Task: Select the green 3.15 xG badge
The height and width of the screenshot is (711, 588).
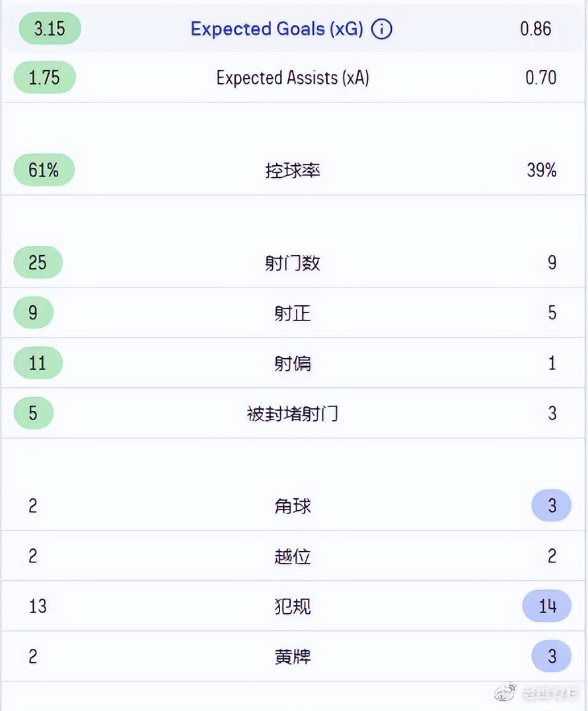Action: pos(49,29)
